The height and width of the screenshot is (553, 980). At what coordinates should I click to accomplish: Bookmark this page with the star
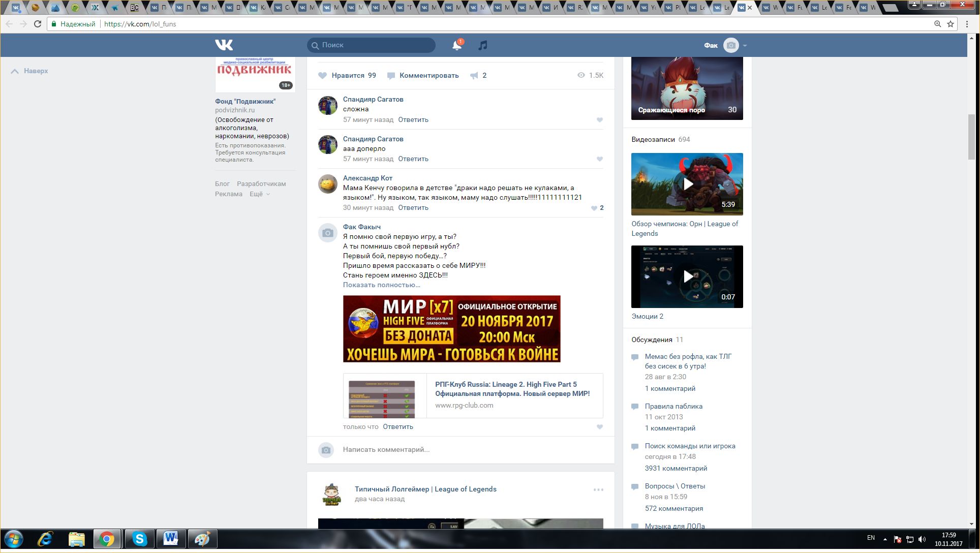tap(951, 24)
